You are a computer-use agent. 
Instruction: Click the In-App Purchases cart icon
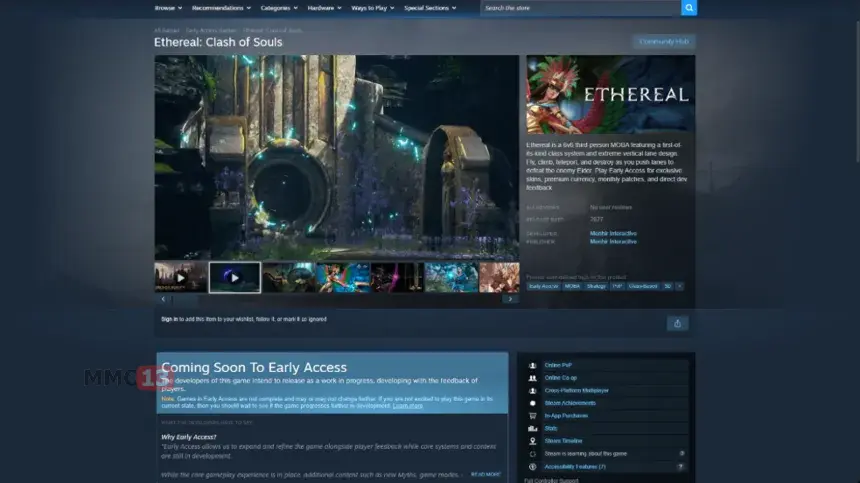[x=533, y=415]
